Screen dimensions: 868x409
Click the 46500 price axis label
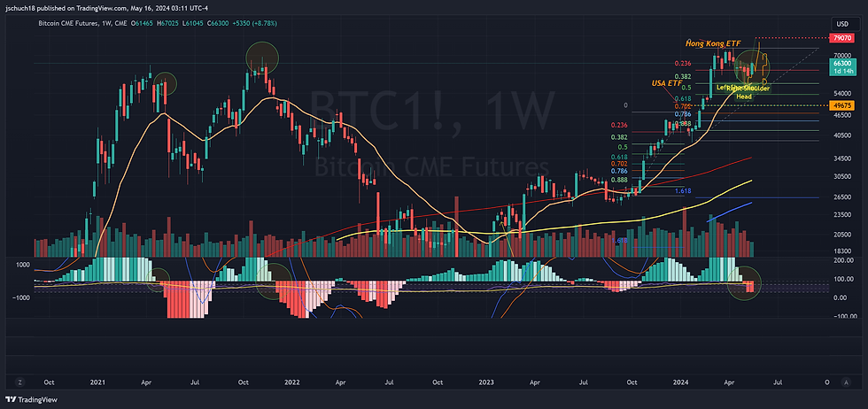(841, 115)
